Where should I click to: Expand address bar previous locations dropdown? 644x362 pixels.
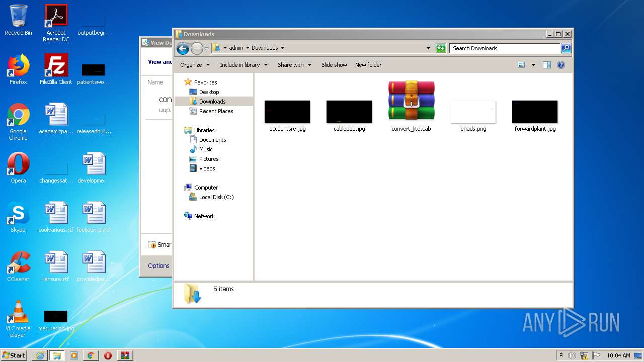428,48
